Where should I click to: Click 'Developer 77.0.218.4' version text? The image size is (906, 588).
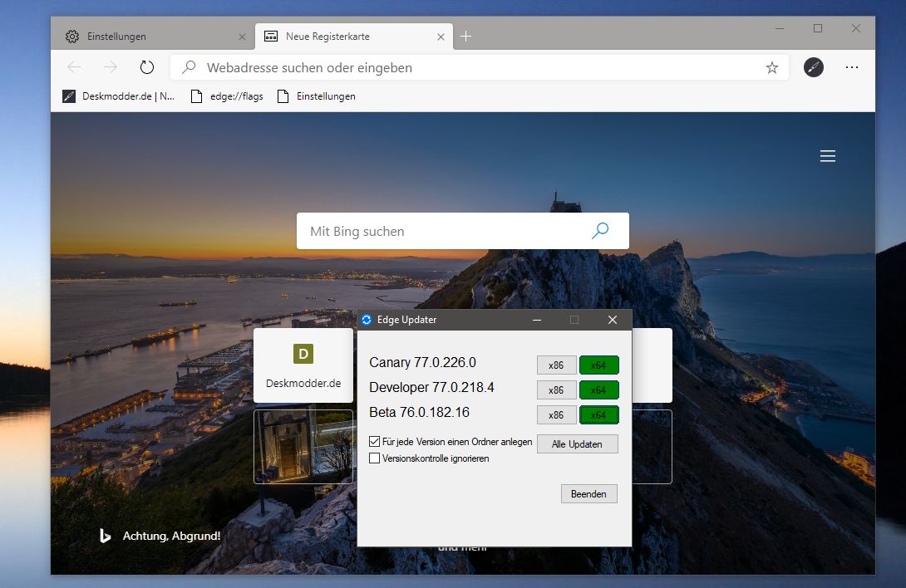[x=431, y=388]
